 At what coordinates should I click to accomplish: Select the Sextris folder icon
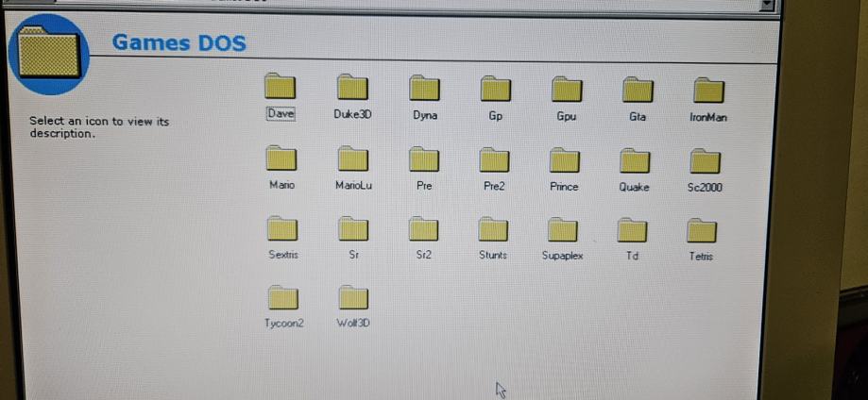pyautogui.click(x=282, y=228)
